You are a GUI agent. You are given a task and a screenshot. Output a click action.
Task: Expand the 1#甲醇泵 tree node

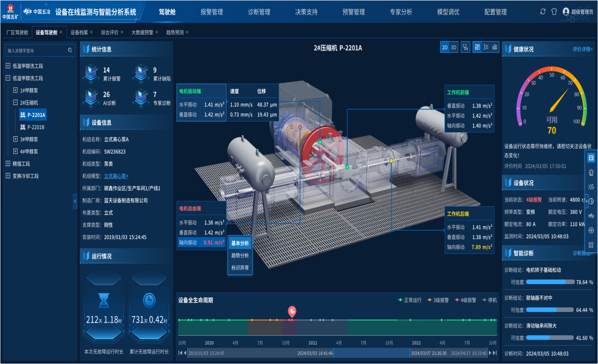tap(15, 90)
